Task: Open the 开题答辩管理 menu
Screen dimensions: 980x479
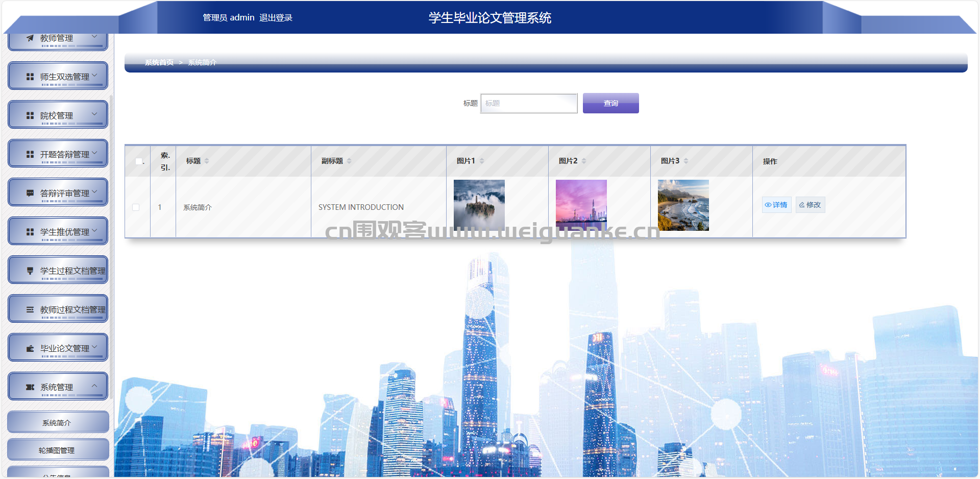Action: 58,153
